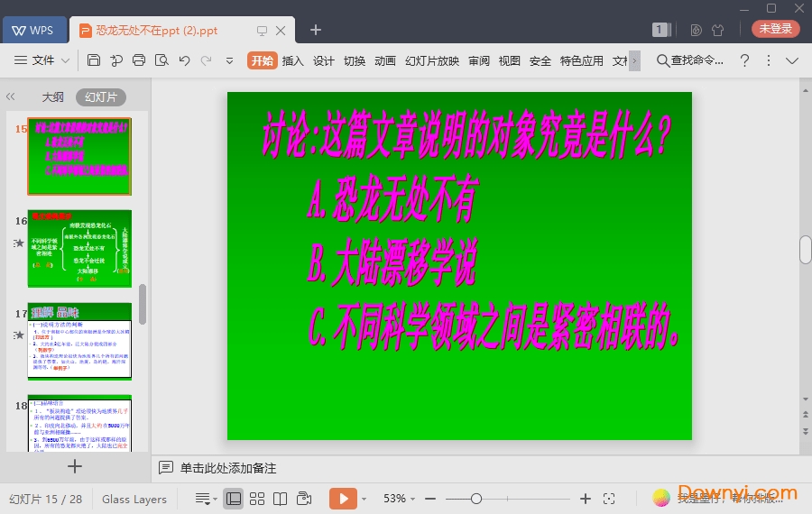Click the animation star icon on slide 17

tap(19, 335)
